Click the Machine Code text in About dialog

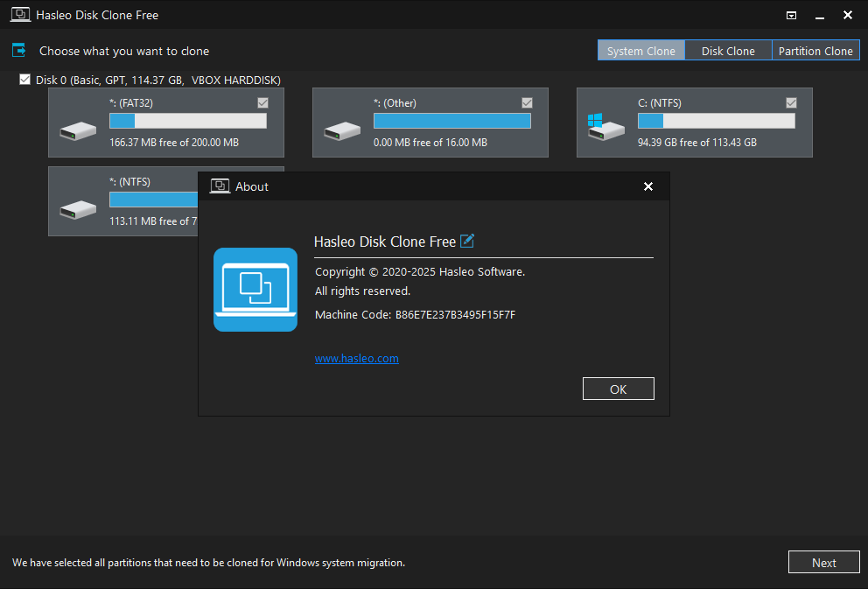415,314
